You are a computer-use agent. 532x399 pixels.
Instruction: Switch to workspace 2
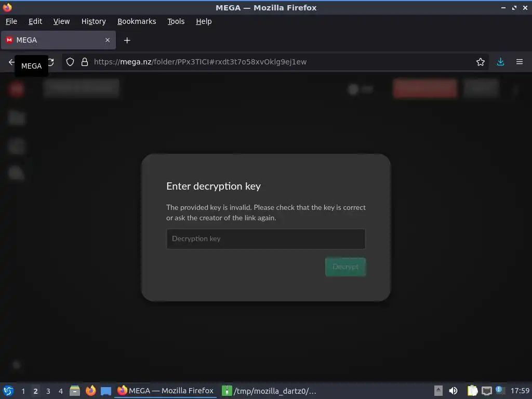click(x=35, y=391)
